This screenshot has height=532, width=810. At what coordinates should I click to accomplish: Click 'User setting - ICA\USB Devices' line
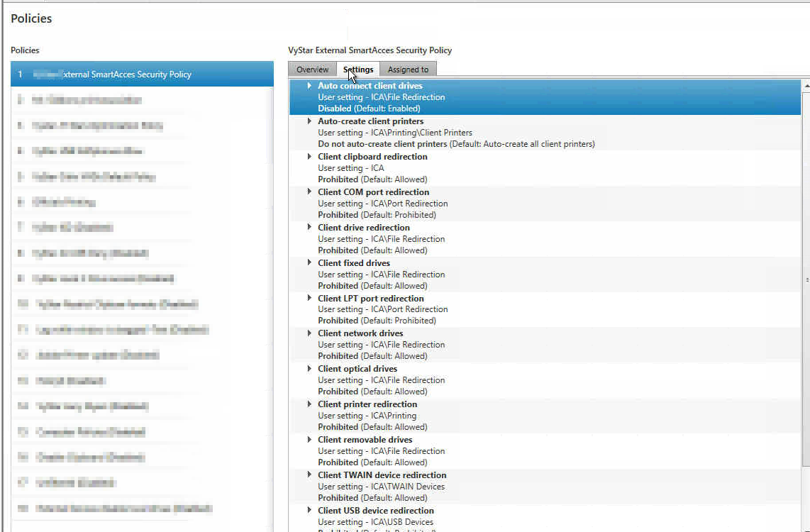click(x=375, y=522)
